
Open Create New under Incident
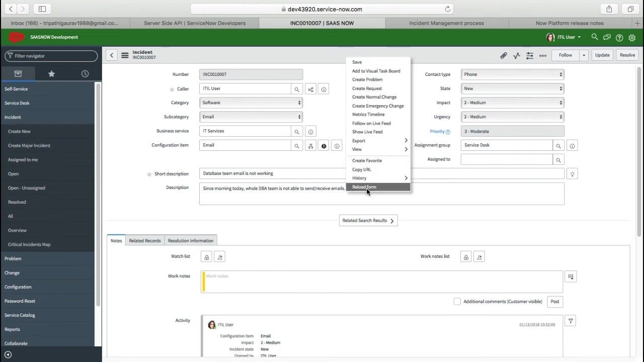(19, 131)
